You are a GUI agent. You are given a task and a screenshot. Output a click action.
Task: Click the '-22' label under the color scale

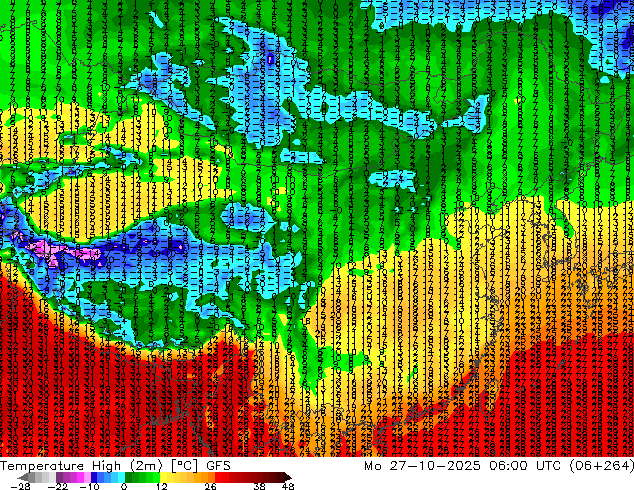58,486
